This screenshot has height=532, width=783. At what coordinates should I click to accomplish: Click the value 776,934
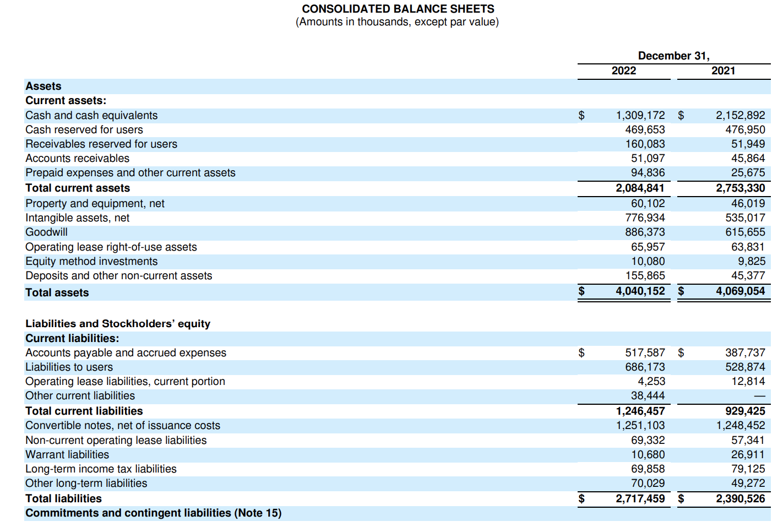click(x=645, y=218)
